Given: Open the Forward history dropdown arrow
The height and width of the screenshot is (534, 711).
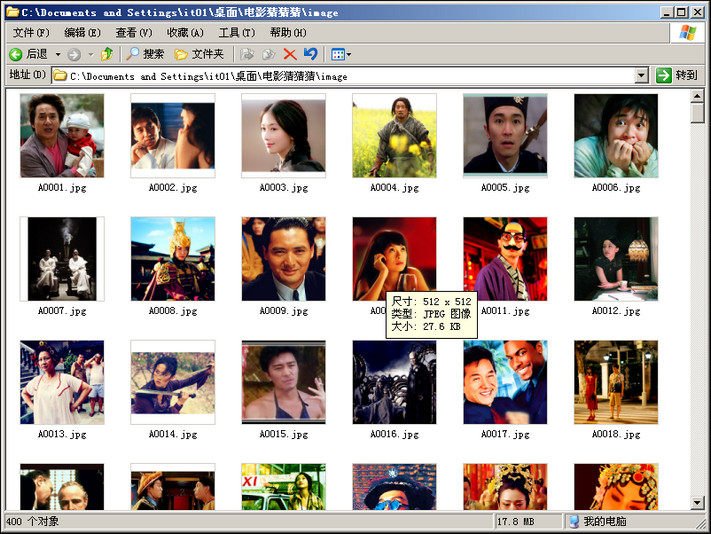Looking at the screenshot, I should pos(91,55).
